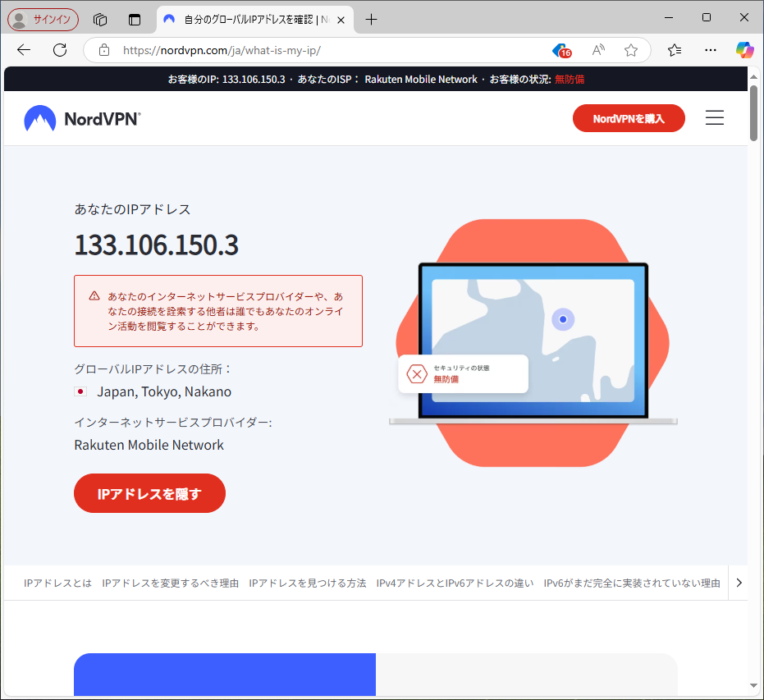Refresh the page
This screenshot has width=764, height=700.
pos(60,50)
